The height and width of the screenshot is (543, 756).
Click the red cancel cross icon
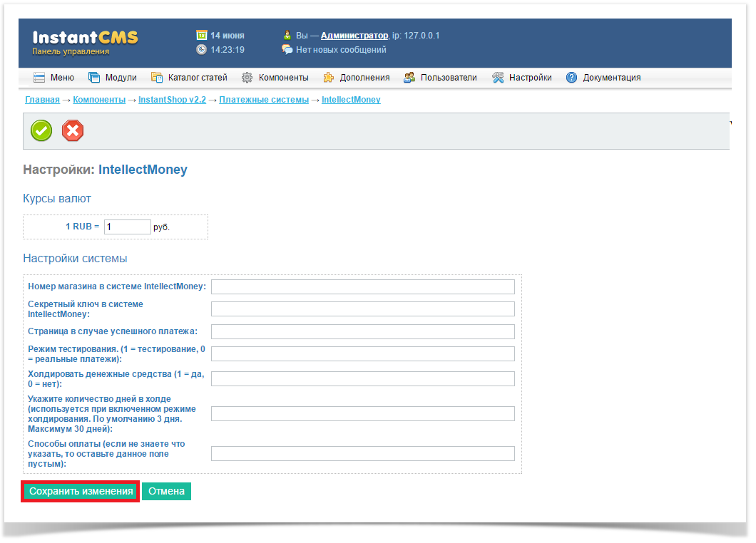coord(73,130)
